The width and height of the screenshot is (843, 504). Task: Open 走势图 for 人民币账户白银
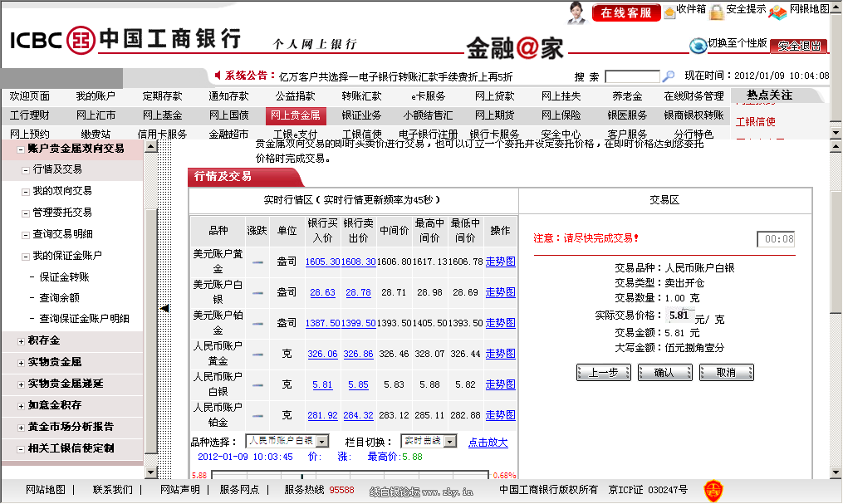(501, 384)
